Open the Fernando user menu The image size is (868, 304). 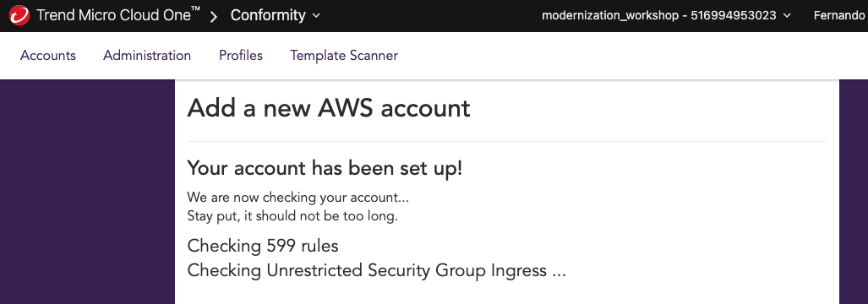point(840,15)
